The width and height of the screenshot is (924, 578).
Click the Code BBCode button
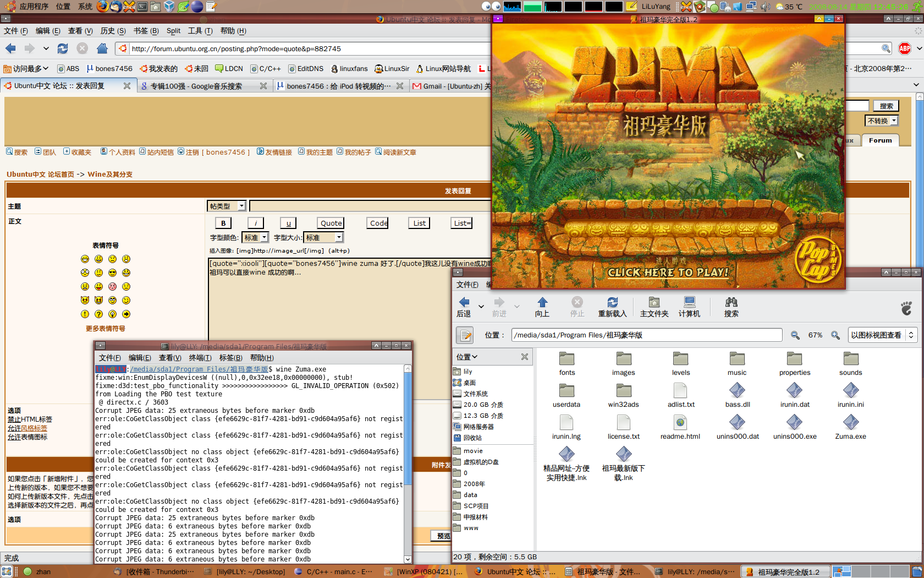tap(378, 223)
